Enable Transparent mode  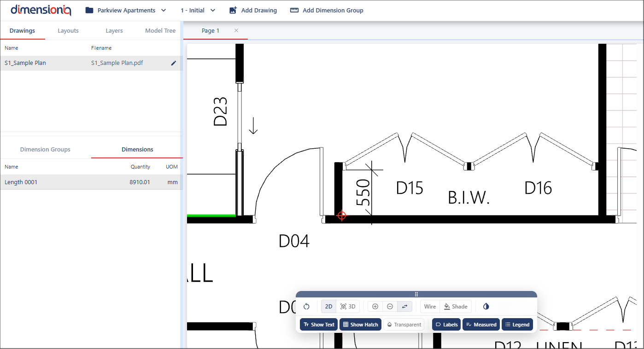(404, 325)
